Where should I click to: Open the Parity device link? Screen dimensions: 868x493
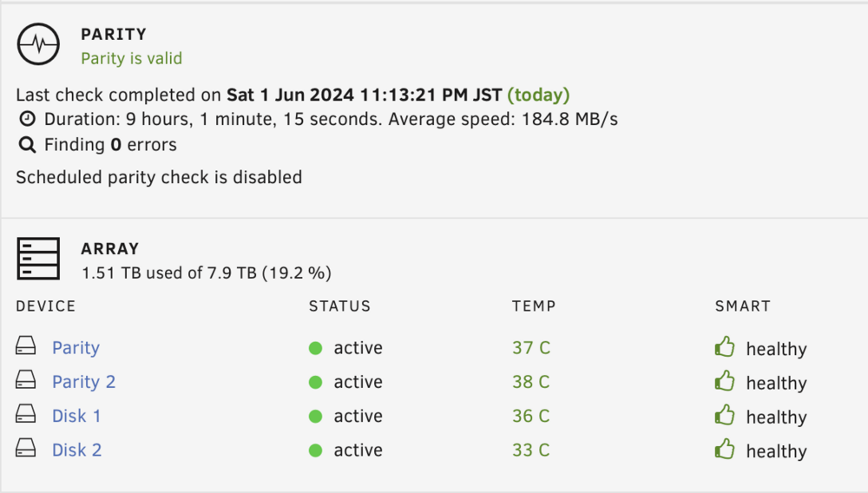(76, 348)
